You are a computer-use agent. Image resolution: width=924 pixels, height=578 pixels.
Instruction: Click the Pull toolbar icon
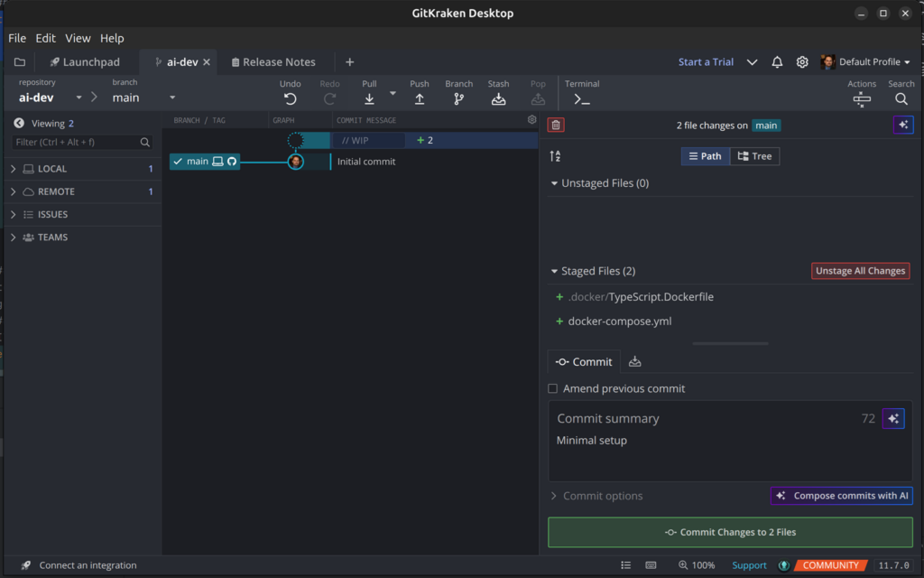click(x=369, y=98)
